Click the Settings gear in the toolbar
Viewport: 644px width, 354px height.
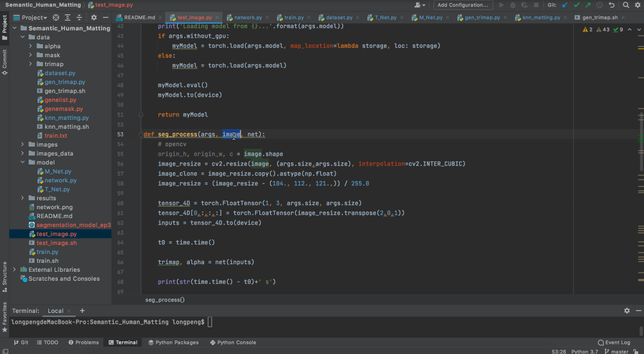point(638,5)
